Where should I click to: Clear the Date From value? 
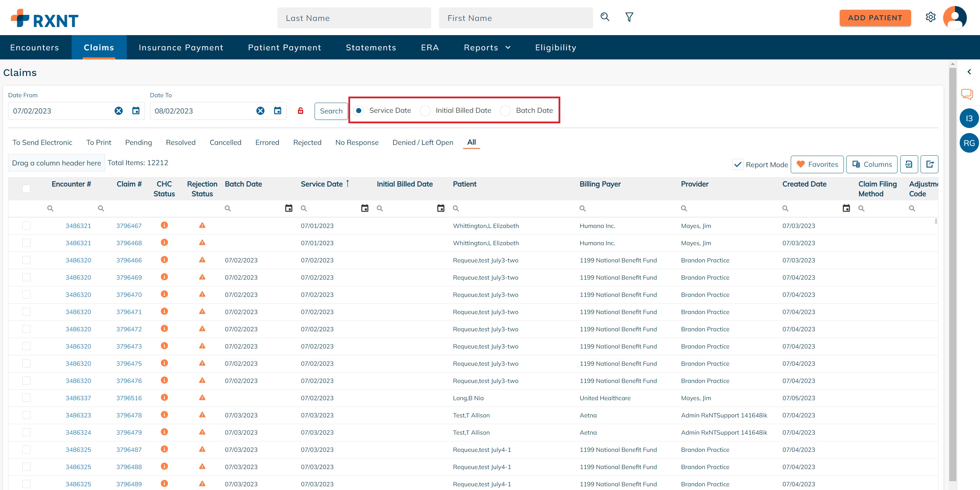pyautogui.click(x=119, y=111)
